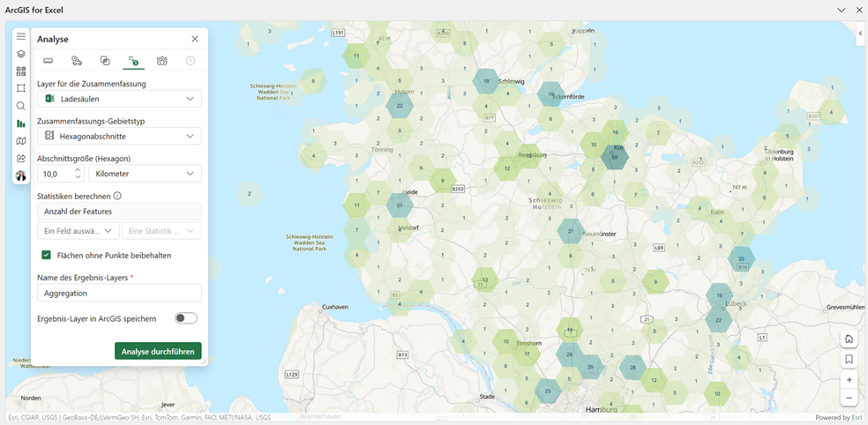Open the folded map tool in sidebar
The image size is (868, 425).
point(21,140)
